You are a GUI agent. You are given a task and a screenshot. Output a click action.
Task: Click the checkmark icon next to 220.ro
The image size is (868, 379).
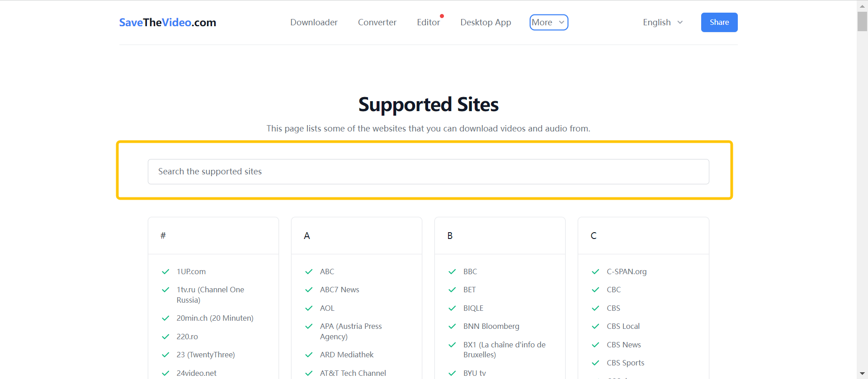[x=165, y=337]
